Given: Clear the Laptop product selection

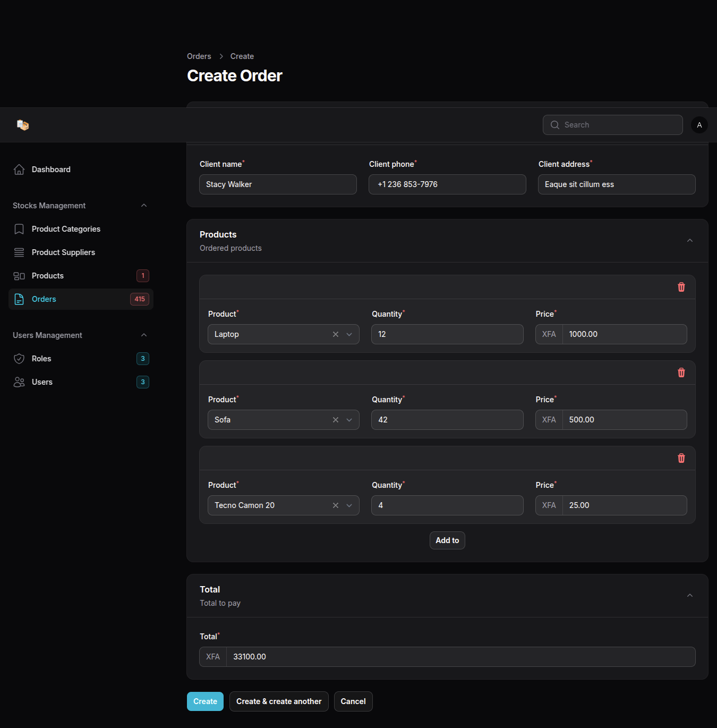Looking at the screenshot, I should point(336,334).
